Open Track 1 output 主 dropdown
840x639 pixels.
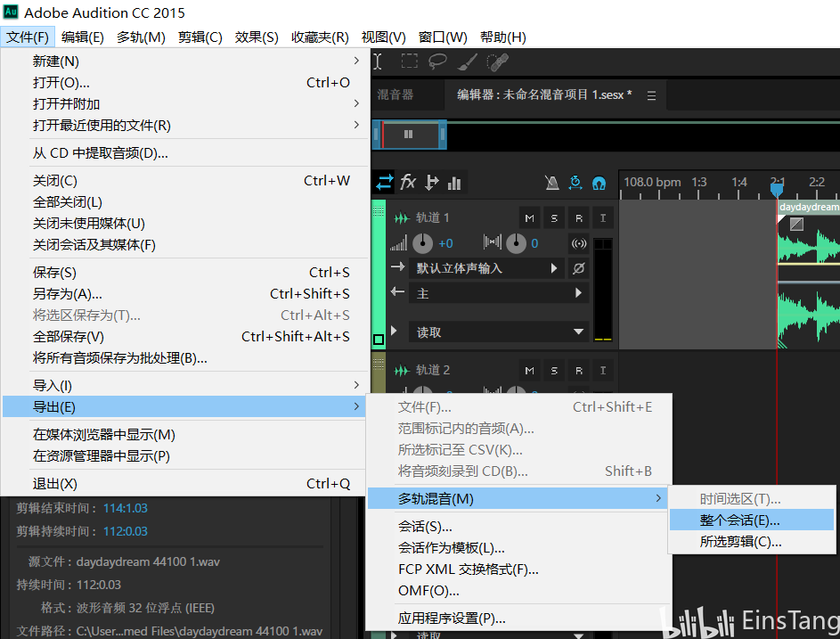(x=499, y=293)
